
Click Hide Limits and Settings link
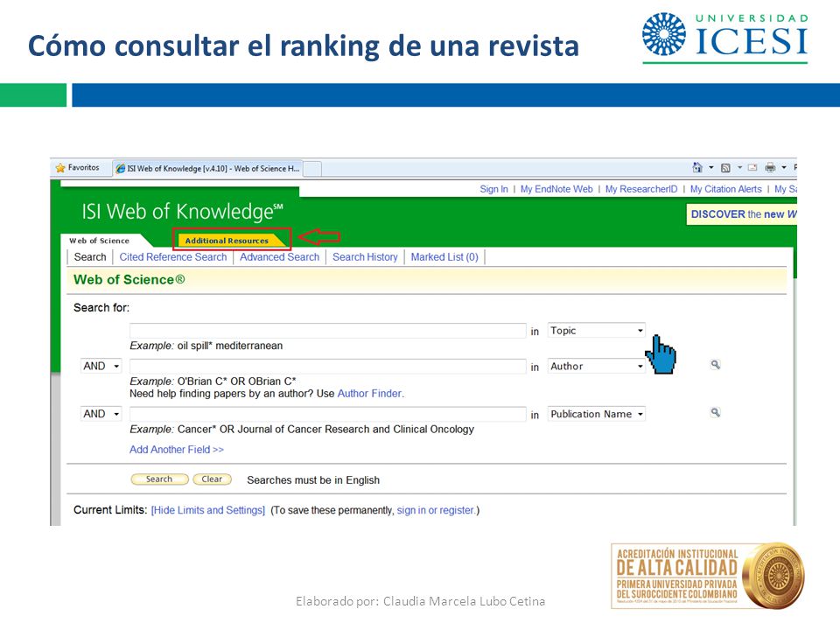tap(208, 510)
